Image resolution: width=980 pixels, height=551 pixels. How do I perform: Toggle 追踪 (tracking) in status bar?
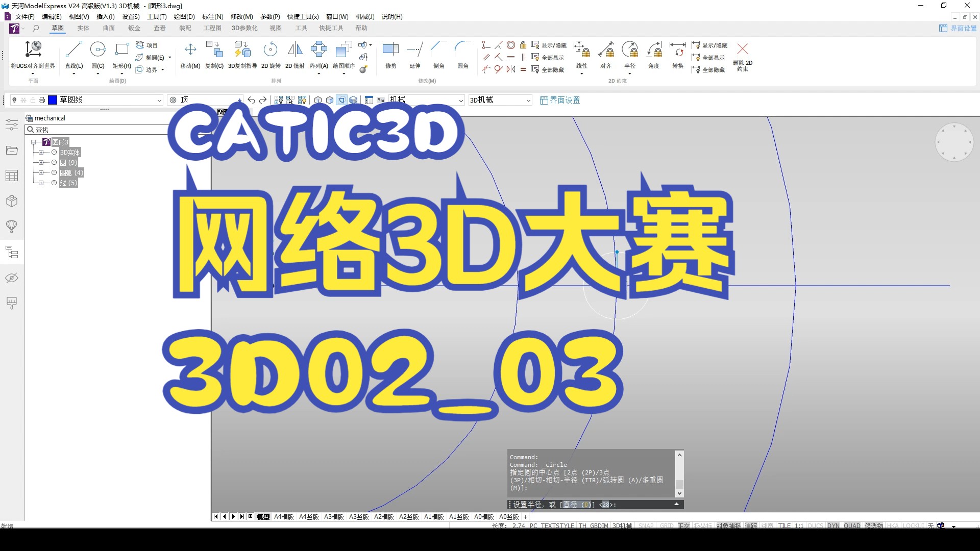tap(751, 525)
